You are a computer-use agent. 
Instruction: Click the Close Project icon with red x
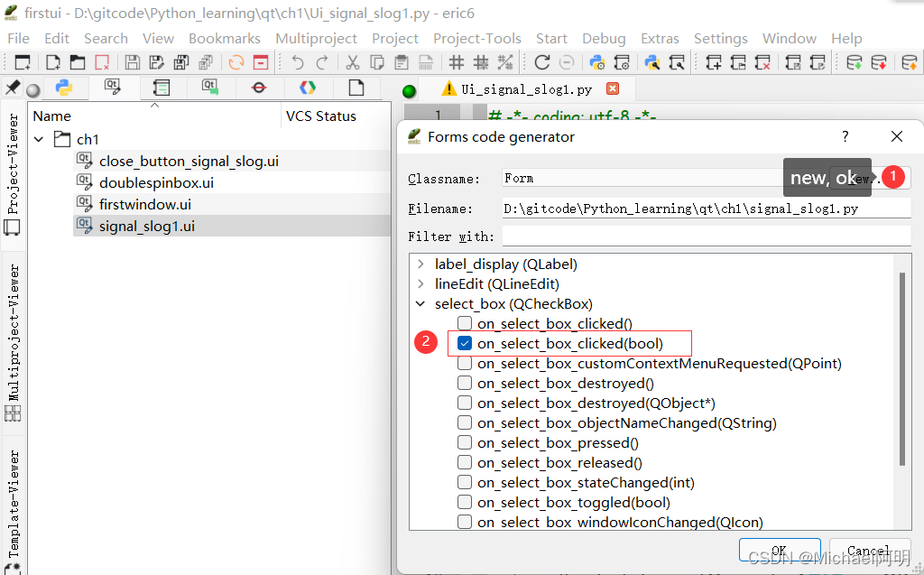point(762,62)
